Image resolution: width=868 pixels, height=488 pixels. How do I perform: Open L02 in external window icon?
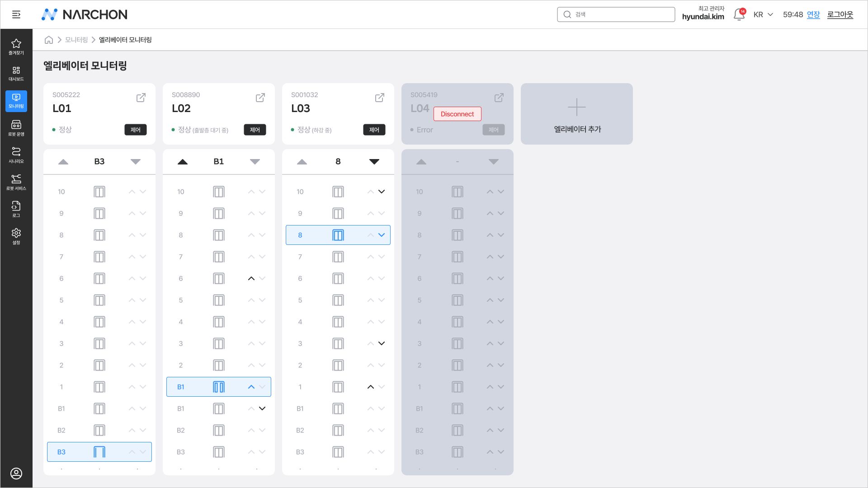260,98
